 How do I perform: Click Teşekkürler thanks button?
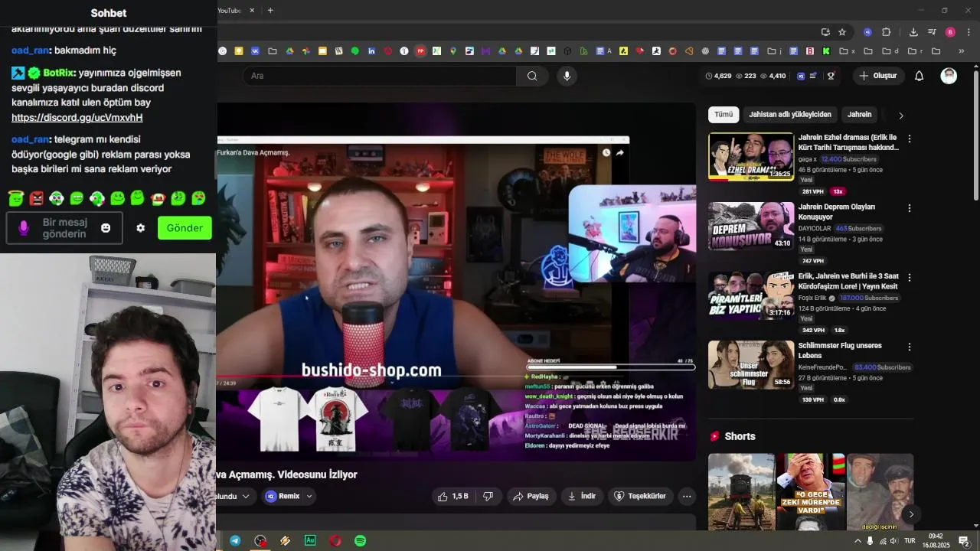(641, 496)
